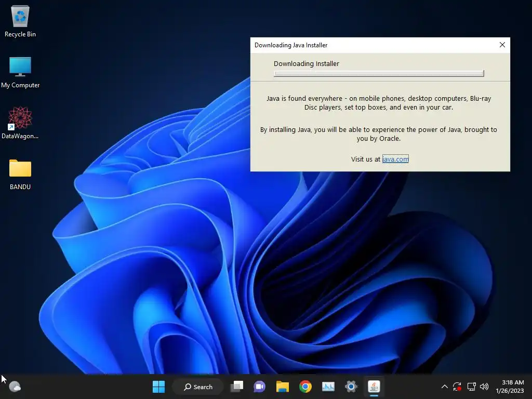
Task: Follow the java.com link
Action: pyautogui.click(x=395, y=159)
